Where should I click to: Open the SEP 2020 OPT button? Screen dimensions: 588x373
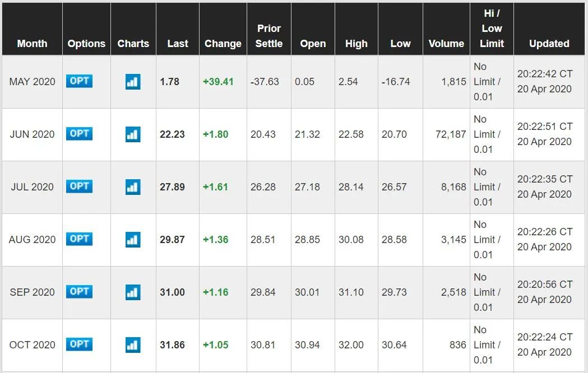click(79, 292)
